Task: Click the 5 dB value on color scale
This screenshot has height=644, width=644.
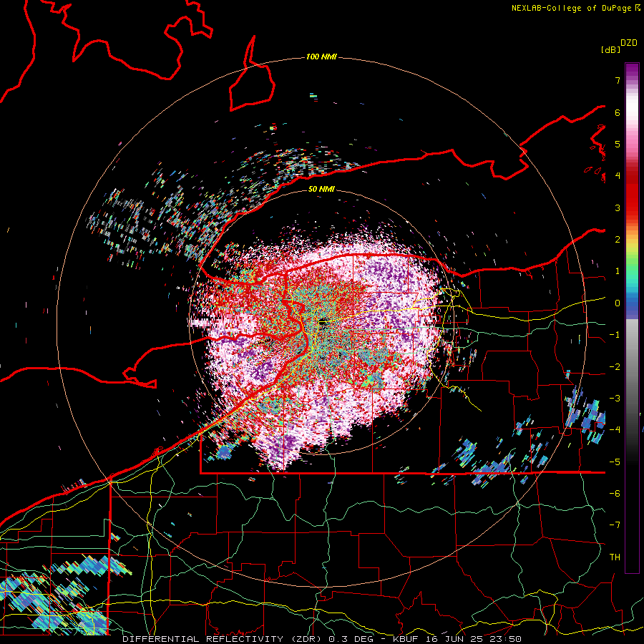Action: (618, 144)
